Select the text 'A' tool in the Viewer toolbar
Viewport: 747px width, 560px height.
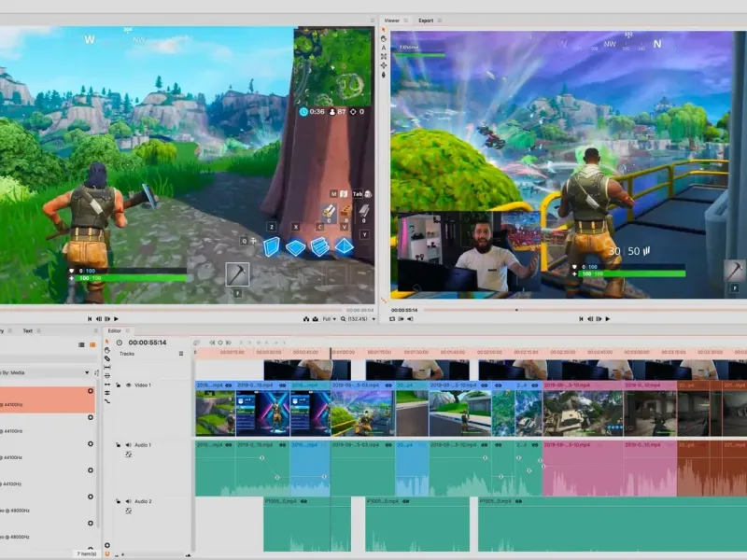pos(384,48)
